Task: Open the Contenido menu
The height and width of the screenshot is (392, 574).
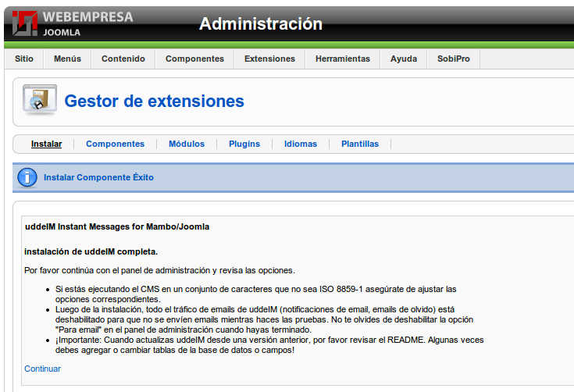Action: pos(123,59)
